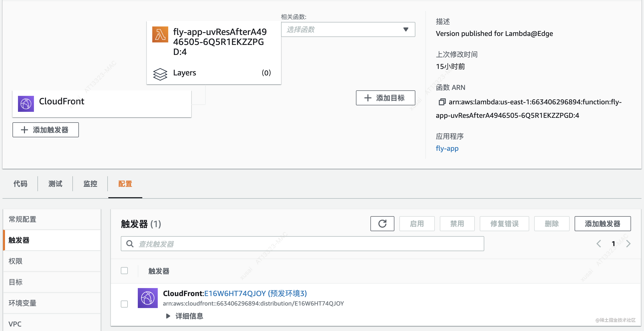Click 添加触发器 button under CloudFront box
Image resolution: width=644 pixels, height=331 pixels.
45,130
